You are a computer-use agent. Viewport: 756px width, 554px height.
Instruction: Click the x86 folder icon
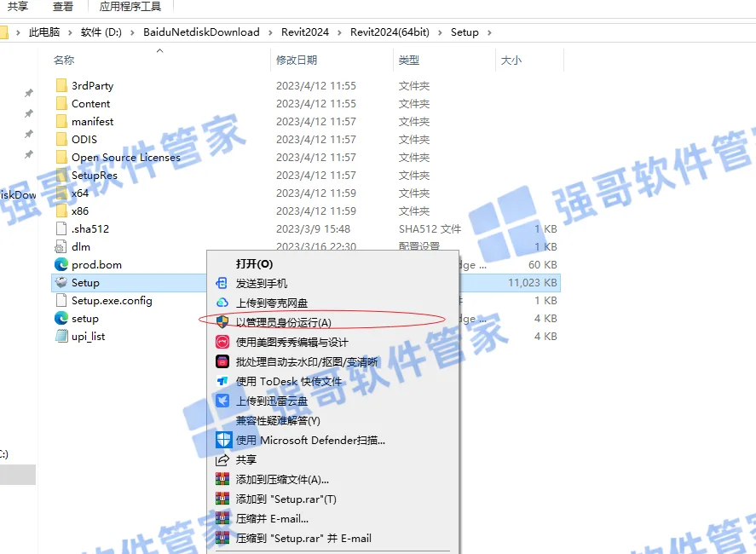[61, 211]
